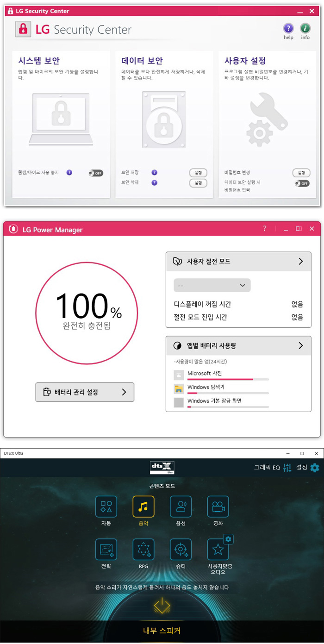The width and height of the screenshot is (324, 644).
Task: Select 음성 content mode
Action: pos(181,506)
